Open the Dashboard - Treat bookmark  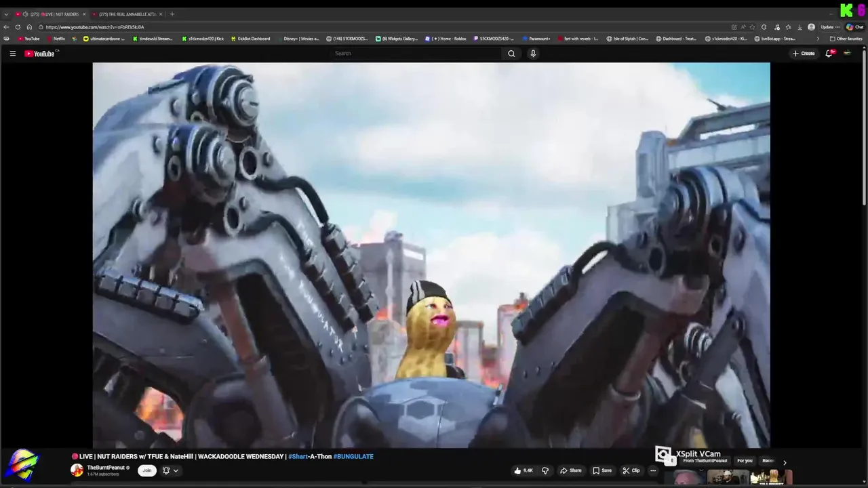(x=677, y=39)
